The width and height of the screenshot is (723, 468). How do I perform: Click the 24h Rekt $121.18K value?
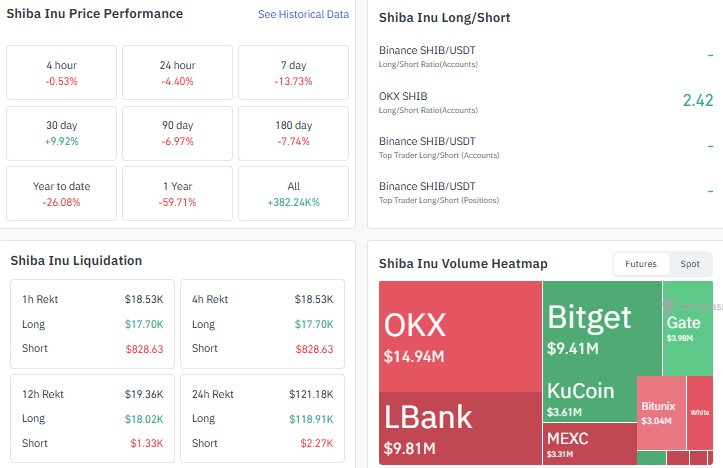[x=311, y=394]
